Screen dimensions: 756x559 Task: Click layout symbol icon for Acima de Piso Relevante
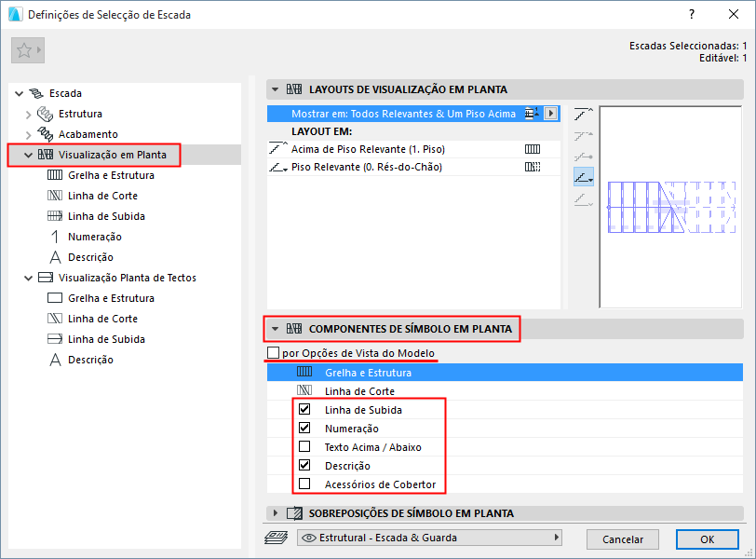[533, 149]
